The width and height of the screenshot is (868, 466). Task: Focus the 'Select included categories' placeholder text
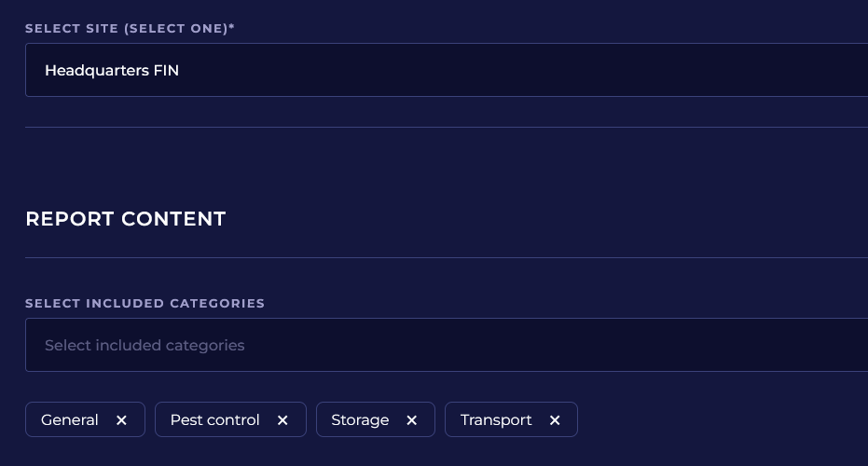(x=145, y=345)
